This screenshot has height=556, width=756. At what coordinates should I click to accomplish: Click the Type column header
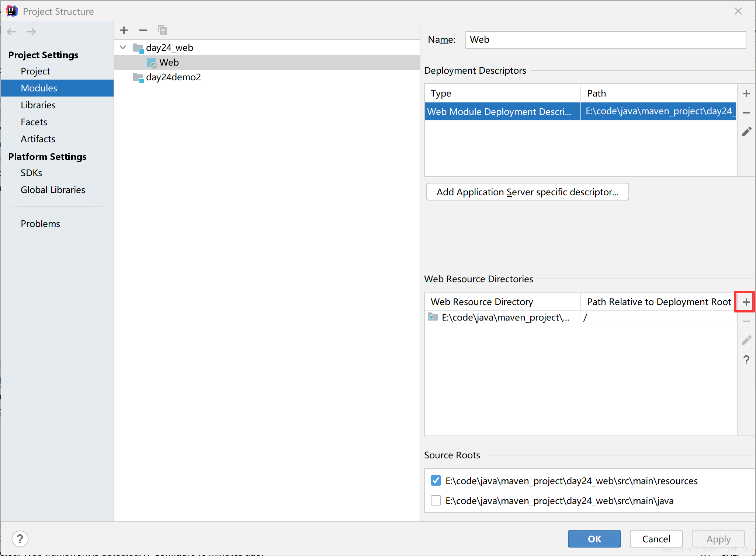pyautogui.click(x=503, y=93)
